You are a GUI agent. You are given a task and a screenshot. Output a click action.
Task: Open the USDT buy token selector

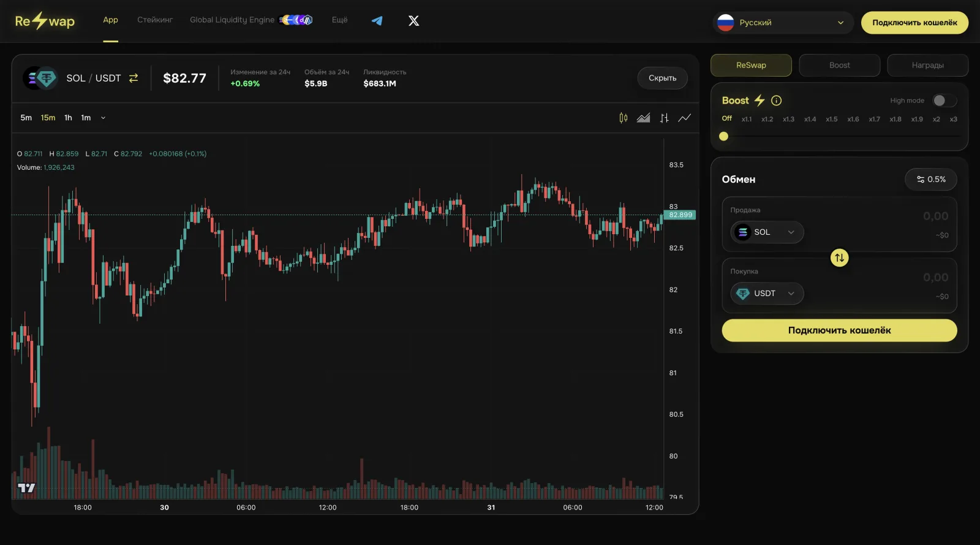coord(767,294)
